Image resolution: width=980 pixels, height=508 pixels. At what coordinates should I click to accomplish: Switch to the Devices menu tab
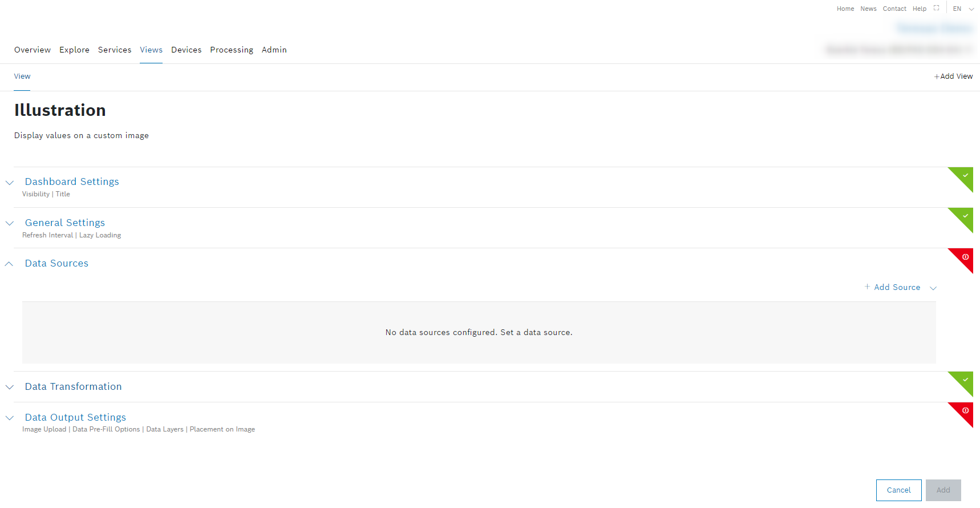pyautogui.click(x=186, y=50)
